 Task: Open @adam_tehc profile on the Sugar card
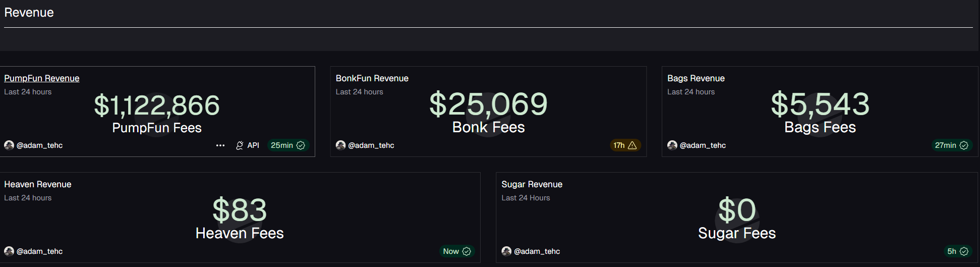pyautogui.click(x=537, y=251)
